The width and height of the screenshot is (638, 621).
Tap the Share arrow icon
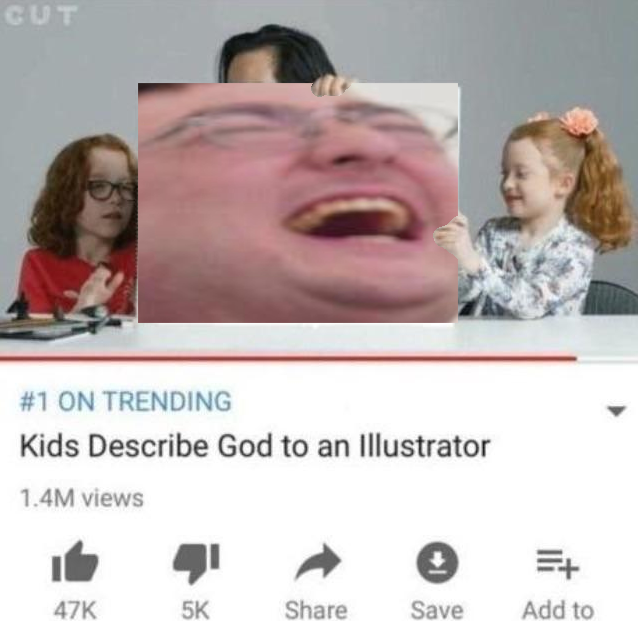point(318,562)
